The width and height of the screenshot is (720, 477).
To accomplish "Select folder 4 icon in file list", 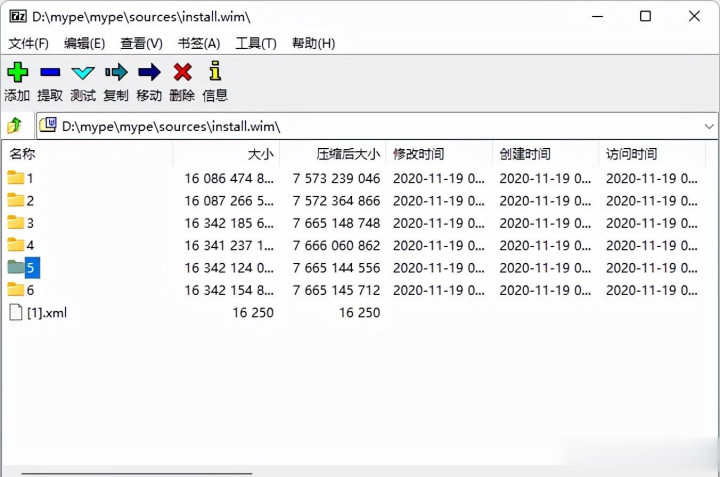I will pyautogui.click(x=16, y=244).
